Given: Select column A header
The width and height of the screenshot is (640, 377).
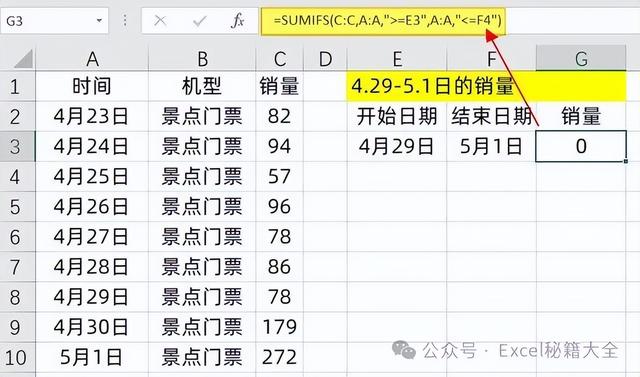Looking at the screenshot, I should click(x=92, y=59).
